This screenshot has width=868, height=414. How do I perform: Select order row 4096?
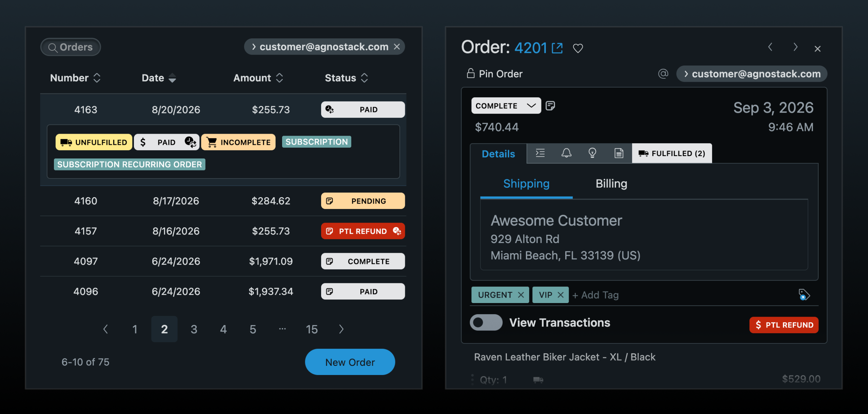coord(223,291)
